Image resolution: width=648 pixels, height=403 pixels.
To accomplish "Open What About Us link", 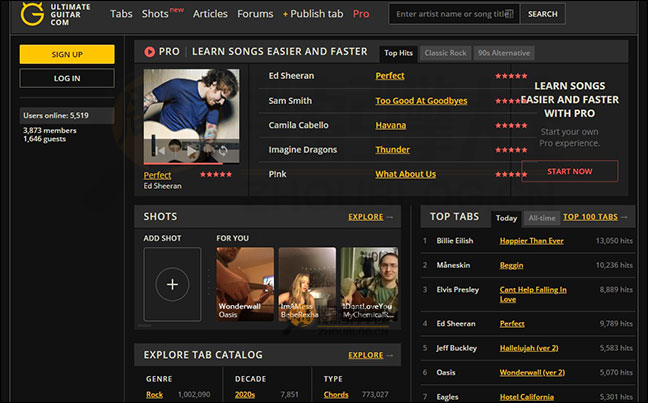I will click(x=405, y=174).
